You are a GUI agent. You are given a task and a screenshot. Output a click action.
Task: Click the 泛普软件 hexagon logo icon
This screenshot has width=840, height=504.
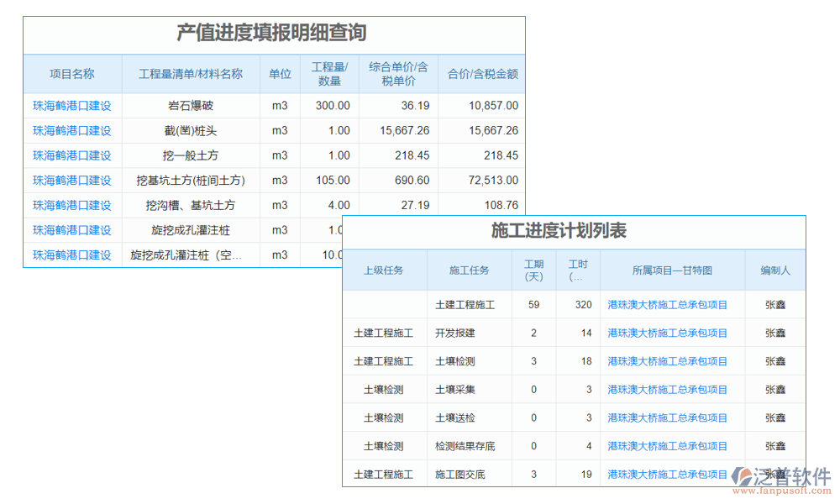[x=743, y=475]
